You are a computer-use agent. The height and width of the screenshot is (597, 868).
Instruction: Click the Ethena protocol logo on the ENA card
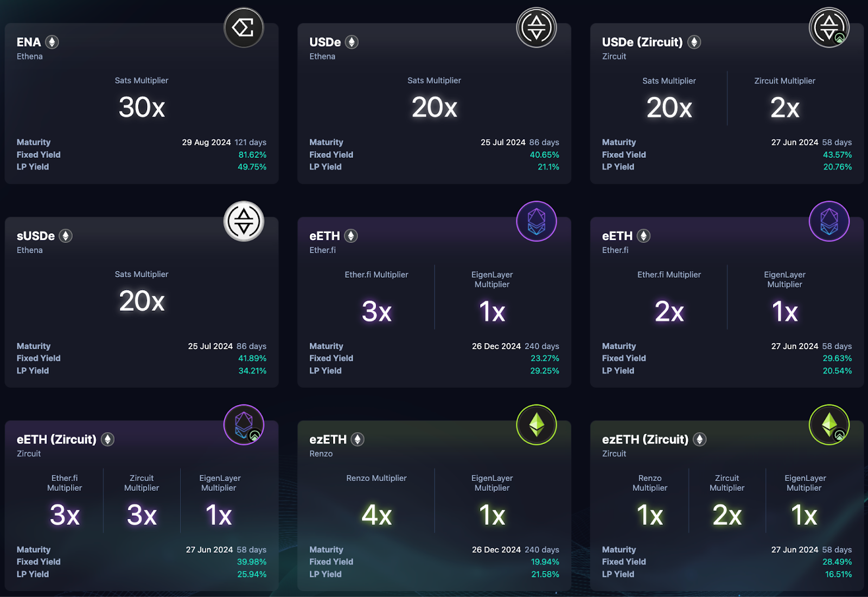click(x=245, y=27)
